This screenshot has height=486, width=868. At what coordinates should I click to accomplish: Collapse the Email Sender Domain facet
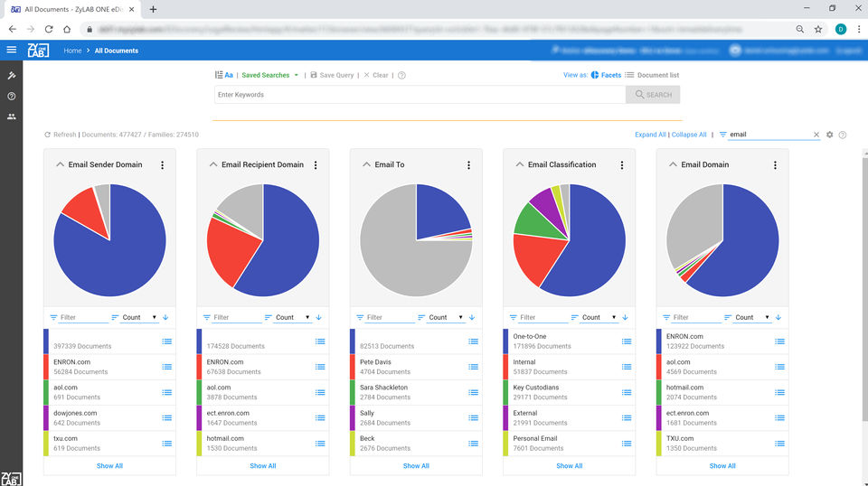(60, 164)
